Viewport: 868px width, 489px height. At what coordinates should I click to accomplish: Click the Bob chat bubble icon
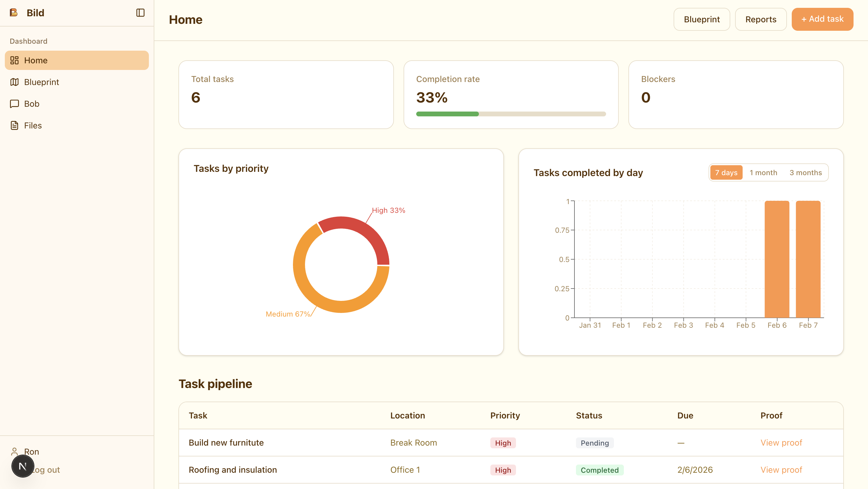click(x=14, y=104)
